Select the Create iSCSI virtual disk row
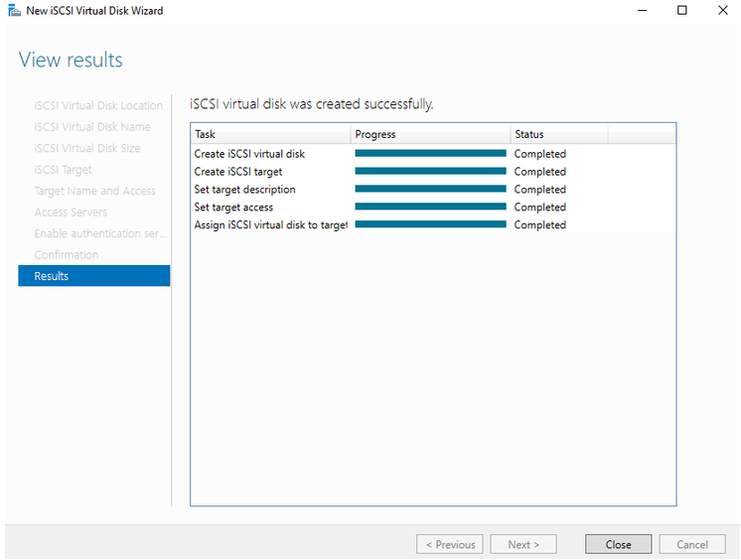This screenshot has width=741, height=560. pos(250,154)
